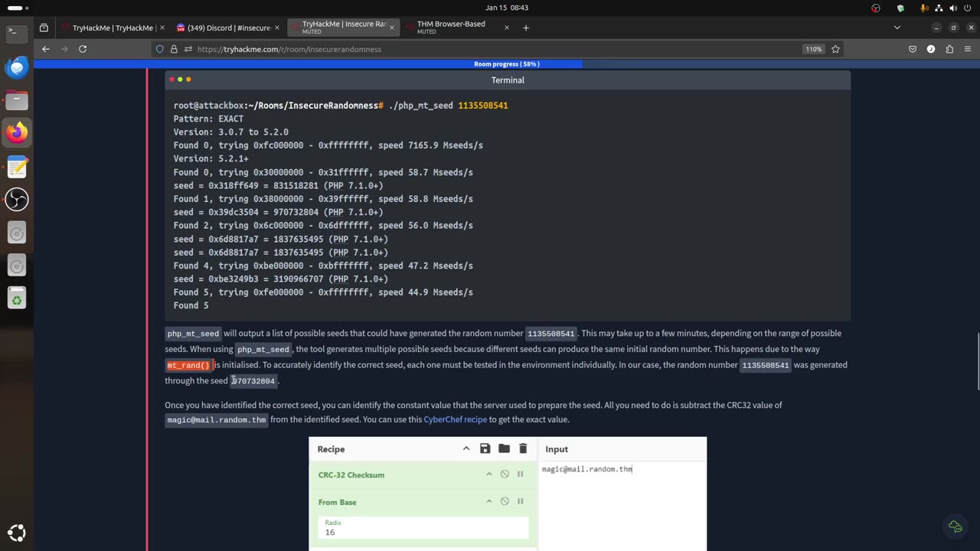Close the THM Browser-Based tab
The height and width of the screenshot is (551, 980).
tap(506, 28)
